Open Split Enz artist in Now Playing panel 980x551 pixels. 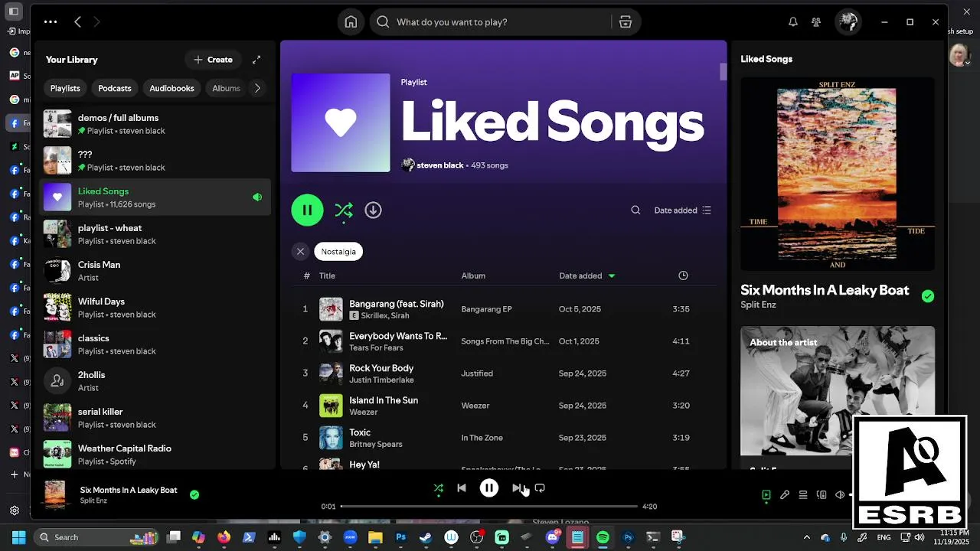[x=758, y=305]
